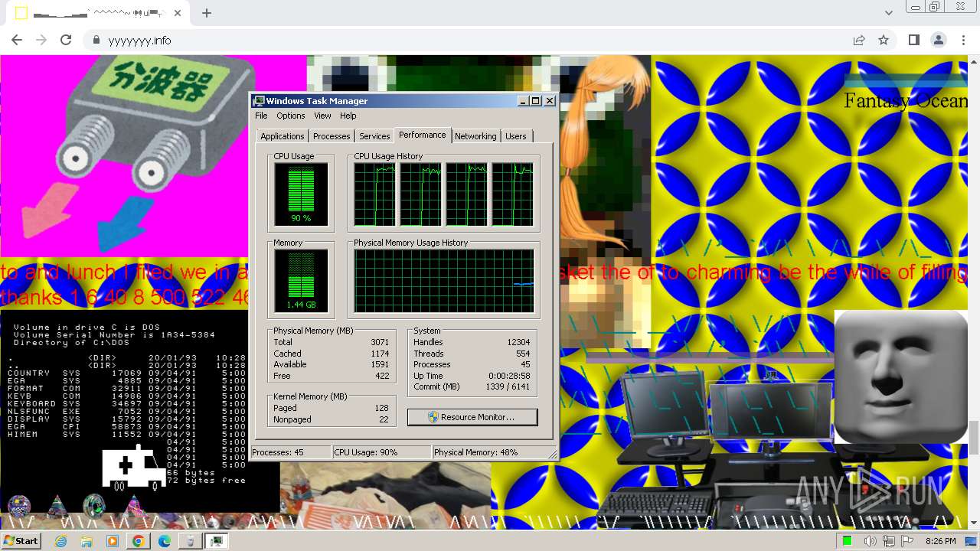980x551 pixels.
Task: Switch to the Users tab
Action: [x=516, y=136]
